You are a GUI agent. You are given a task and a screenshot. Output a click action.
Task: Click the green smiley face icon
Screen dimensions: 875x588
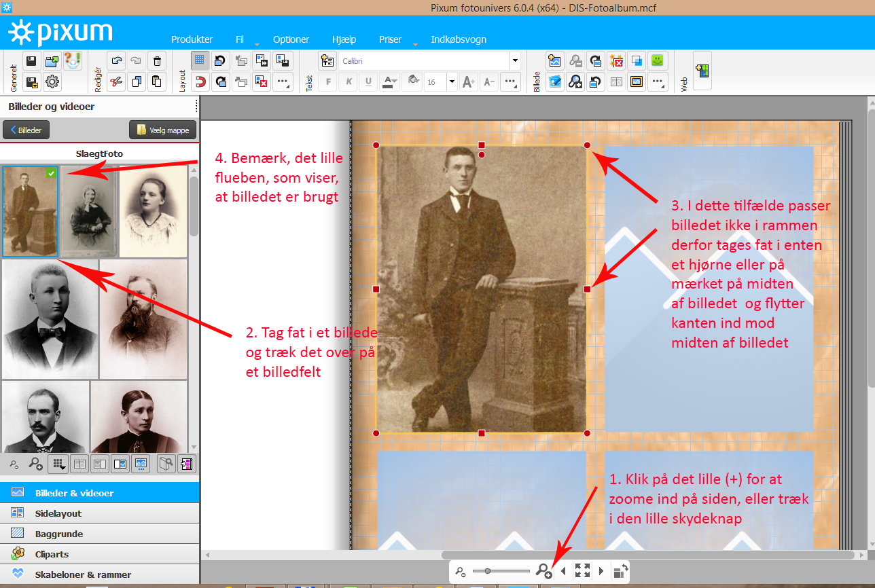click(x=657, y=61)
